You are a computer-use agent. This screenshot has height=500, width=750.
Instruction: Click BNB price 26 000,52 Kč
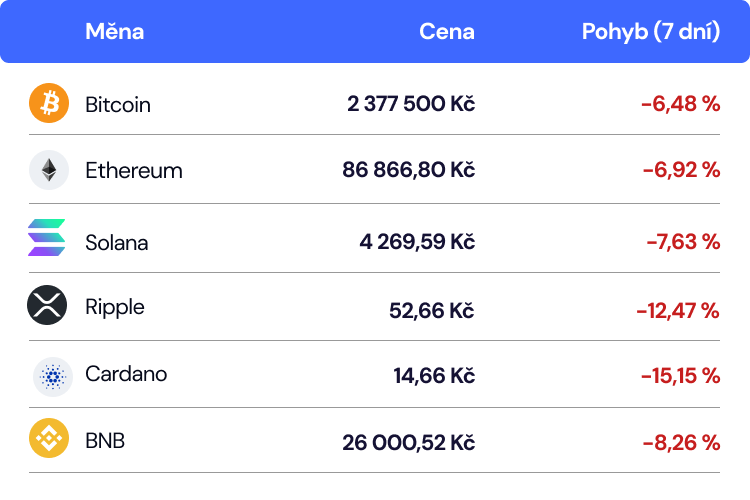(x=408, y=442)
